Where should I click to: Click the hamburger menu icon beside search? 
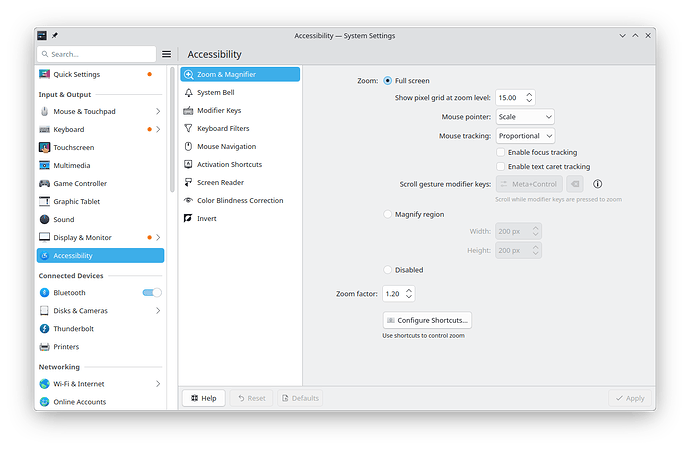[x=166, y=54]
